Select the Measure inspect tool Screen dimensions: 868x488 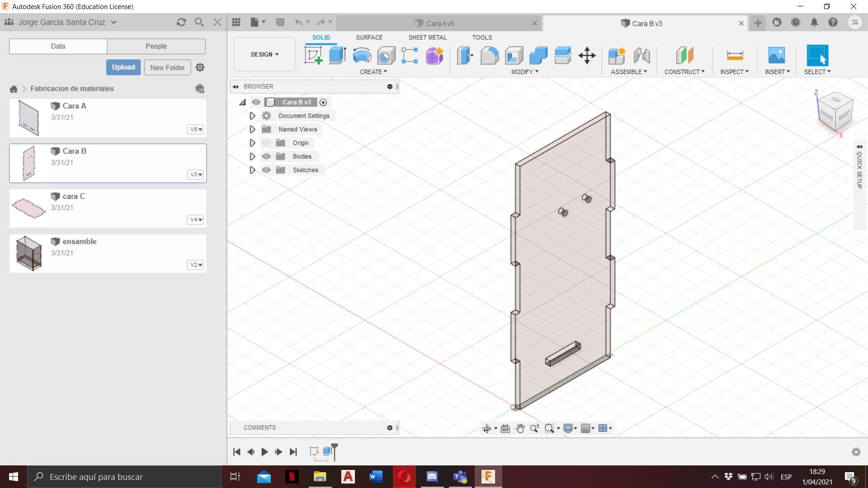tap(735, 56)
